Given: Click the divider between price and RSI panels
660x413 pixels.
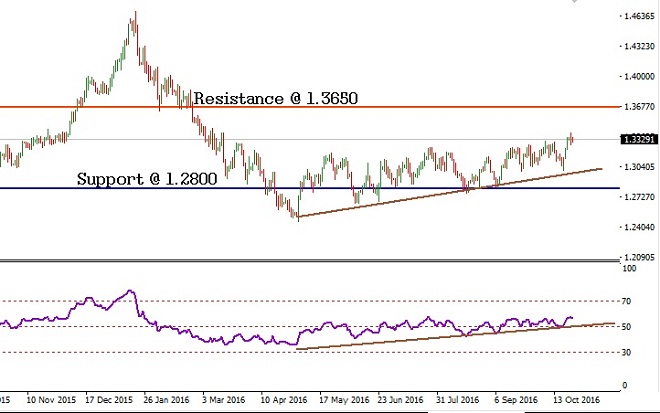Looking at the screenshot, I should pyautogui.click(x=310, y=261).
